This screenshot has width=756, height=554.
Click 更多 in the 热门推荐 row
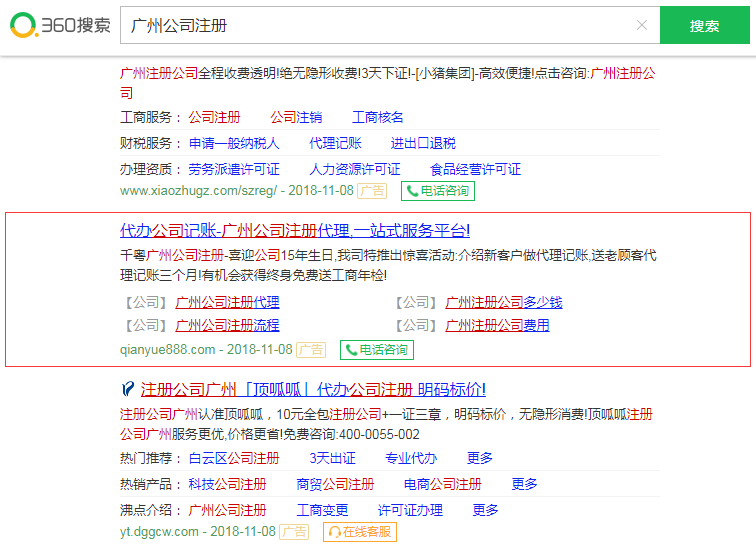tap(480, 458)
